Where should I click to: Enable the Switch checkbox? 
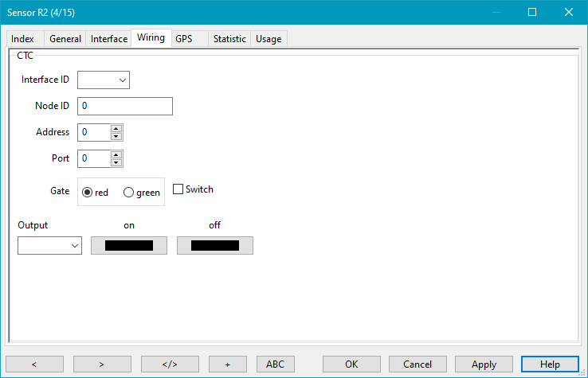pyautogui.click(x=178, y=189)
